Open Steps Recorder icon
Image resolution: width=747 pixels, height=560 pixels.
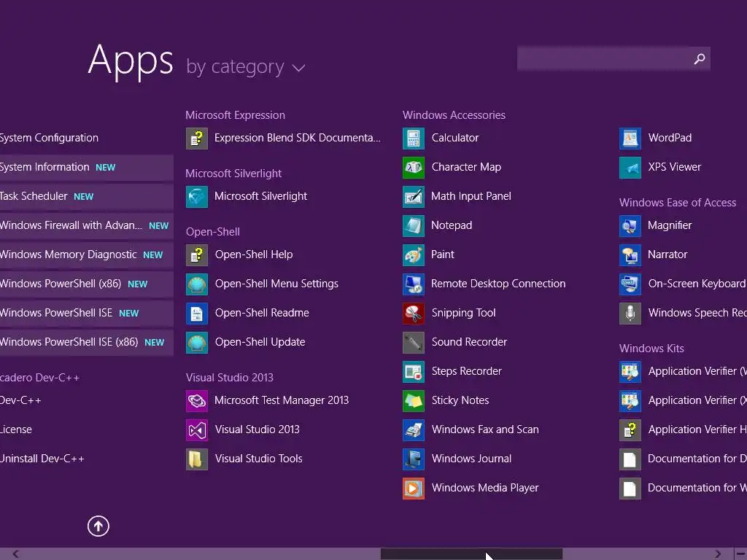(413, 372)
